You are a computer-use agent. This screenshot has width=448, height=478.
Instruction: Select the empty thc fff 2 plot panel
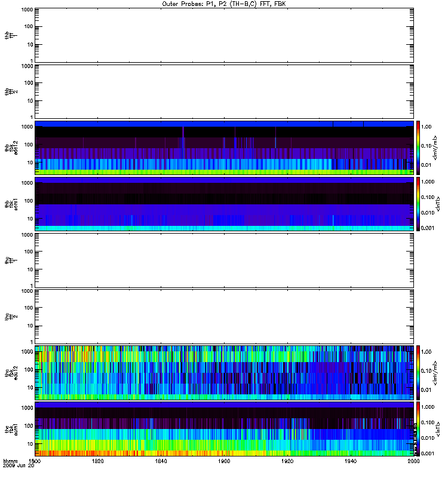[225, 317]
